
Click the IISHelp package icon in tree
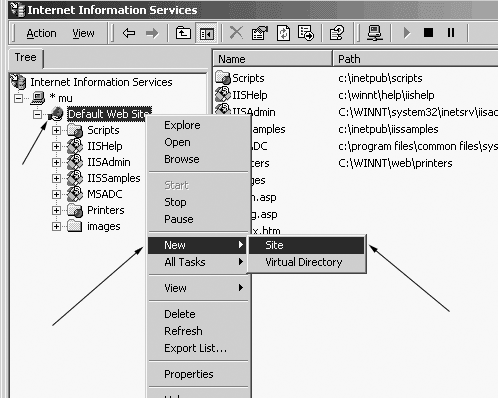(75, 146)
